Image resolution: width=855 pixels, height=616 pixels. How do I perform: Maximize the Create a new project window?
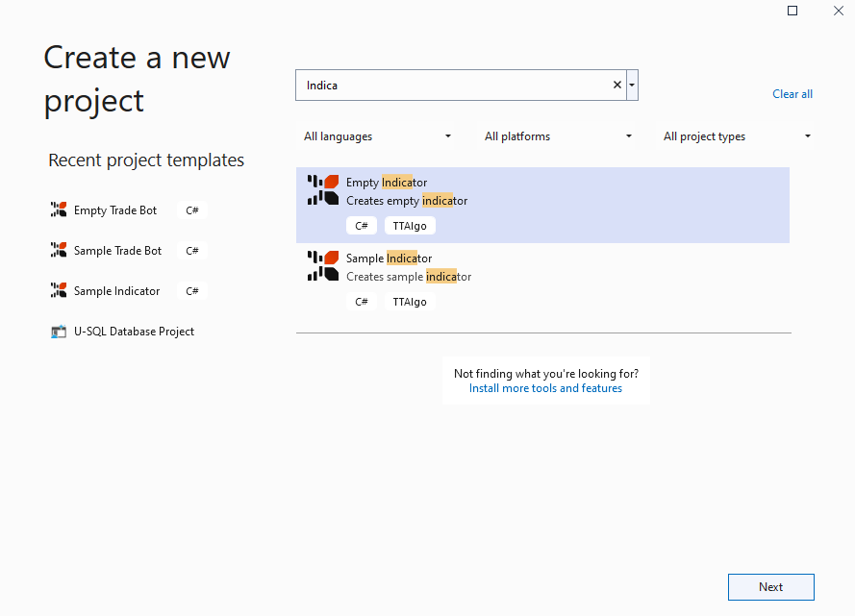coord(792,11)
